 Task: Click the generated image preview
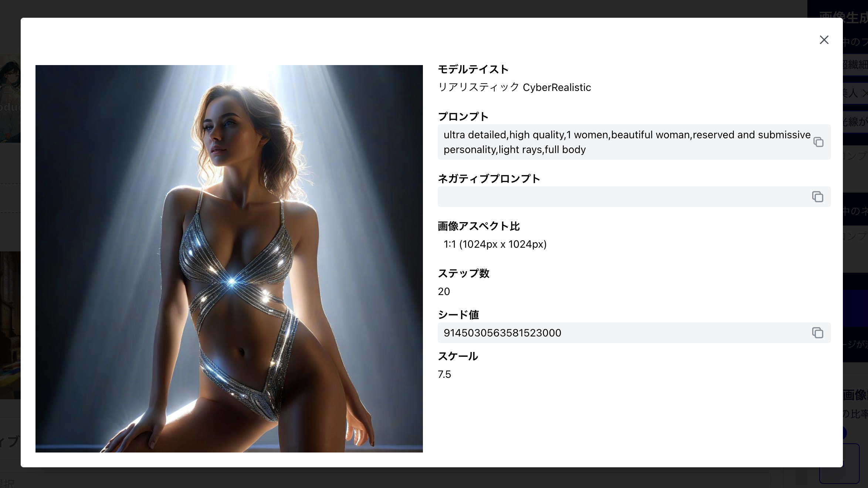[x=229, y=259]
